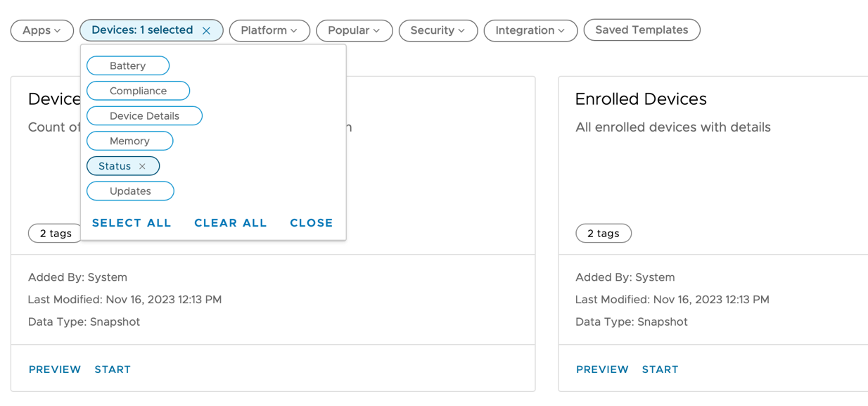
Task: Click SELECT ALL in the Devices dropdown
Action: click(132, 223)
